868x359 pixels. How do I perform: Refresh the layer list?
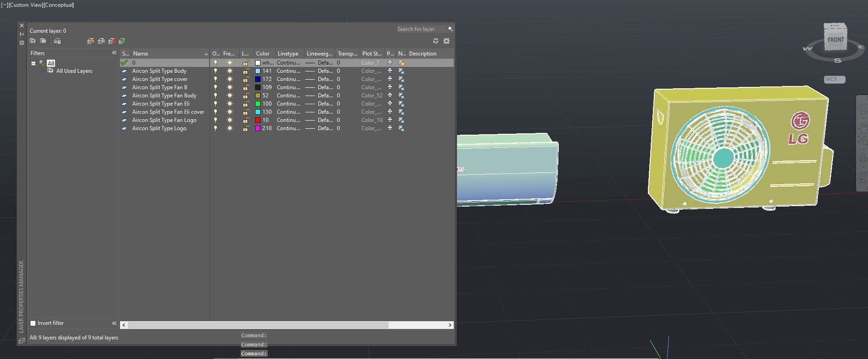point(436,41)
